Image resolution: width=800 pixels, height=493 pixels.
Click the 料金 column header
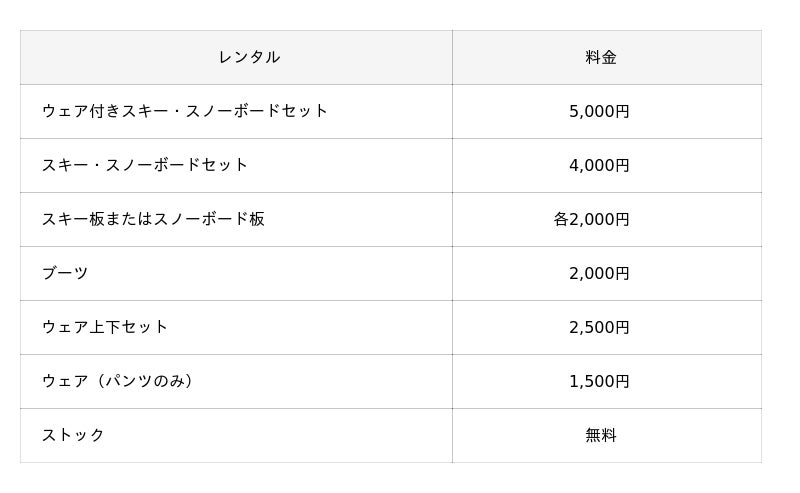point(601,57)
